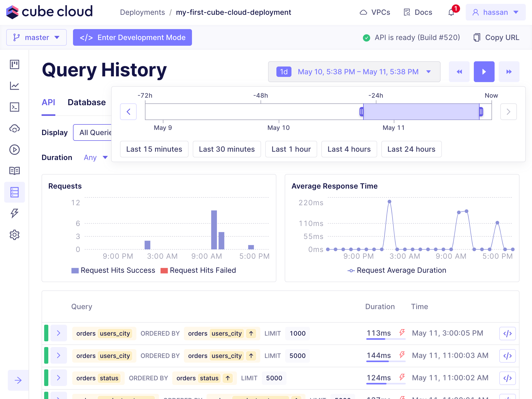
Task: Open the Settings gear in sidebar
Action: coord(15,235)
